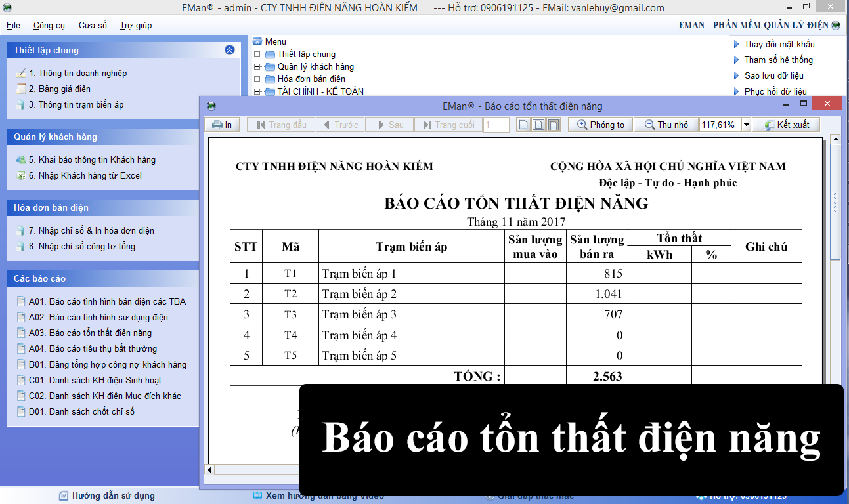Viewport: 849px width, 504px height.
Task: Click the main EMan window title icon
Action: click(8, 8)
